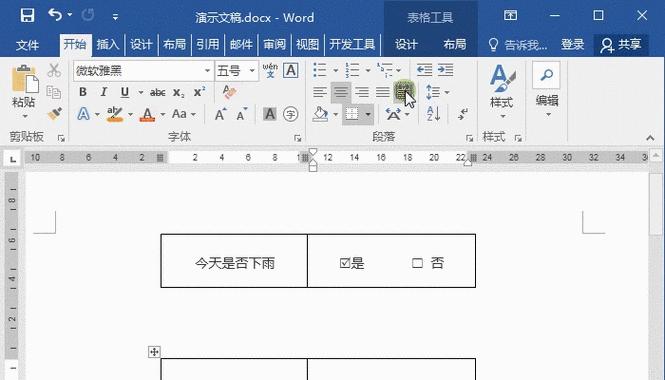Switch to the 插入 ribbon tab

pyautogui.click(x=108, y=44)
